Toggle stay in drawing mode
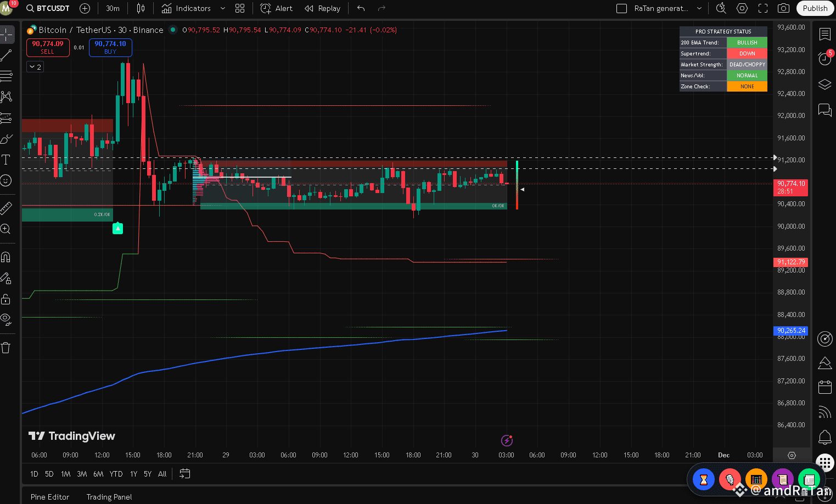Screen dimensions: 836x504 click(x=7, y=278)
